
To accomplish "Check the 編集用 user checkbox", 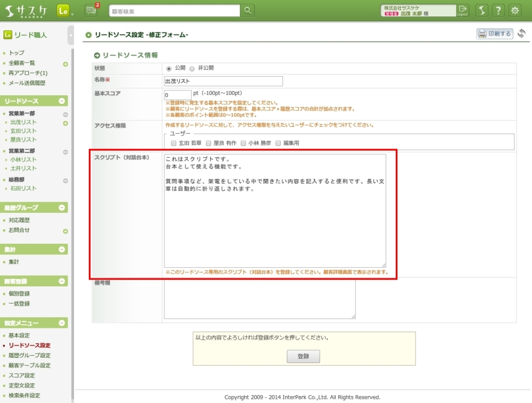I will 278,143.
